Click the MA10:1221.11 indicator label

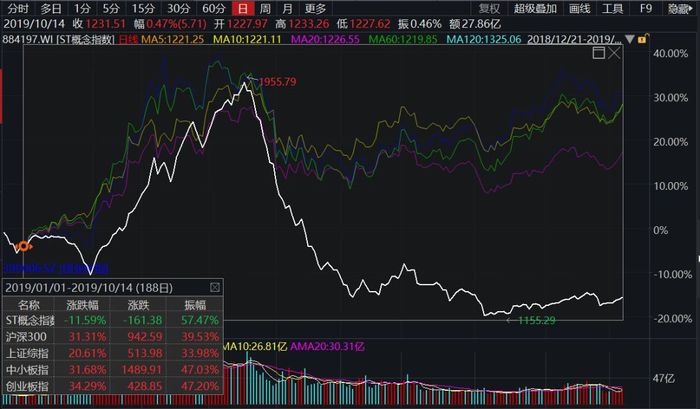pos(247,39)
